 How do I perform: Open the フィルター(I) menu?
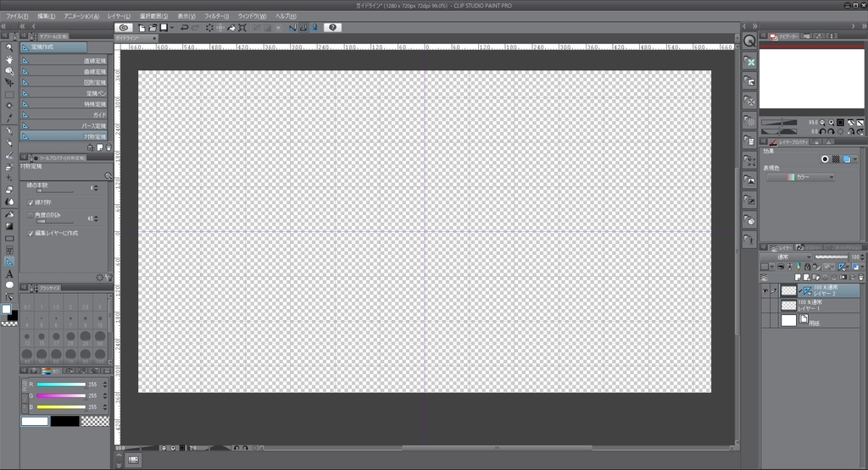(x=216, y=16)
